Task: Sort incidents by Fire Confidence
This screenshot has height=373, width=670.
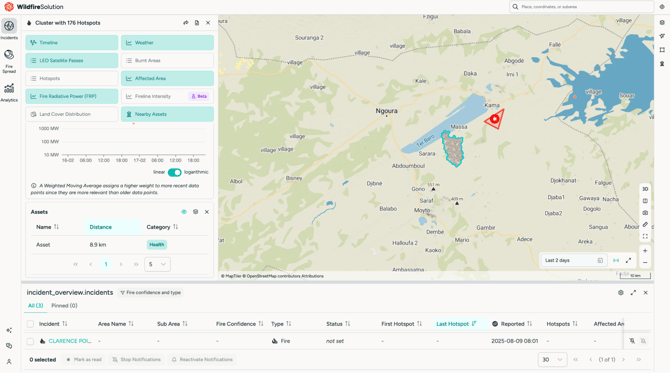Action: click(240, 324)
